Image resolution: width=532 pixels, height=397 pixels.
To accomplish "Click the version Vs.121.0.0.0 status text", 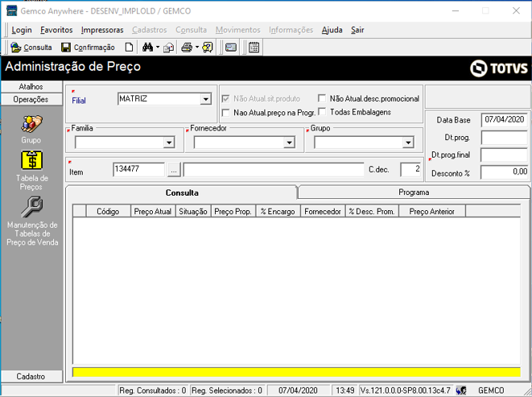I will [406, 391].
